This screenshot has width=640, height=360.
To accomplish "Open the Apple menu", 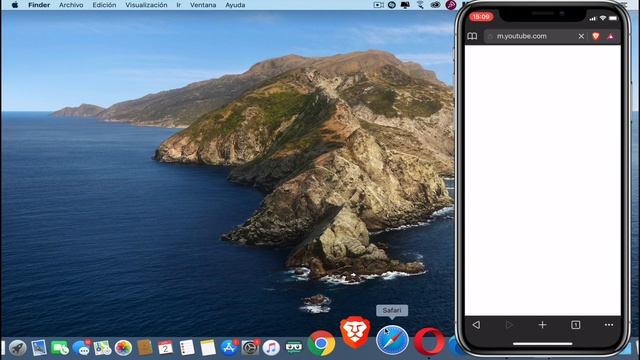I will tap(15, 5).
